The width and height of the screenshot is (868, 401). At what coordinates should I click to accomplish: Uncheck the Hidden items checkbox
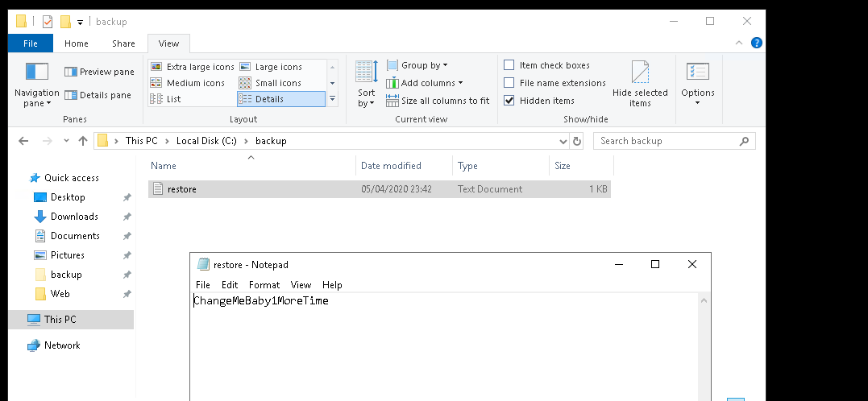509,101
